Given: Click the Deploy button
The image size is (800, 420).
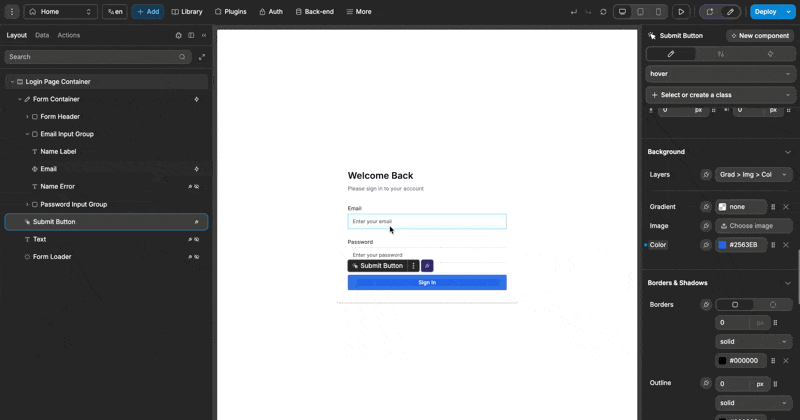Looking at the screenshot, I should pos(765,12).
